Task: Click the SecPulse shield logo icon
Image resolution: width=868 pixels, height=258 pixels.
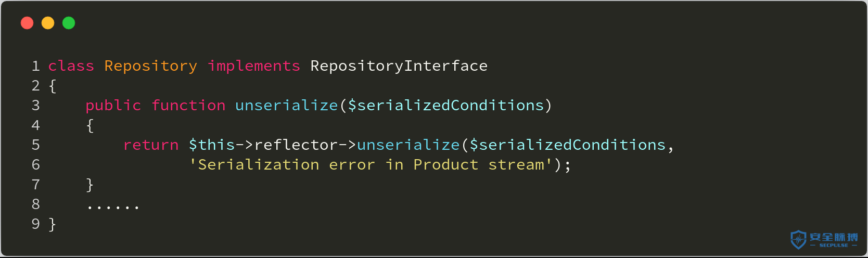Action: point(798,240)
